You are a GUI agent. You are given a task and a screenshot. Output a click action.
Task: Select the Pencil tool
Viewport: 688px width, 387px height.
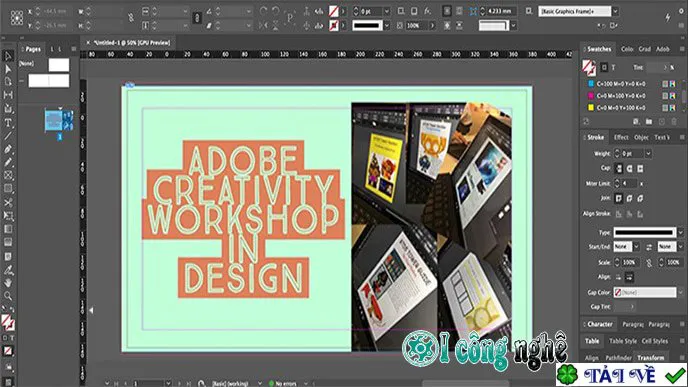[8, 162]
